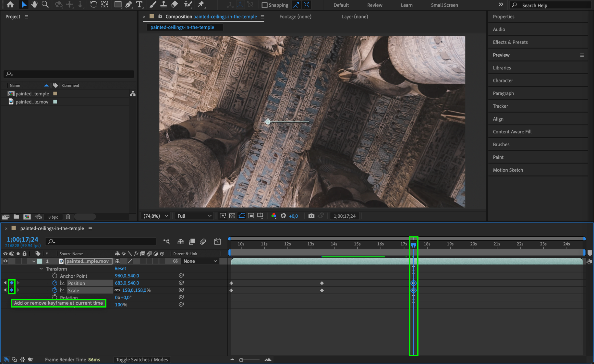
Task: Adjust the timeline zoom slider
Action: click(241, 360)
